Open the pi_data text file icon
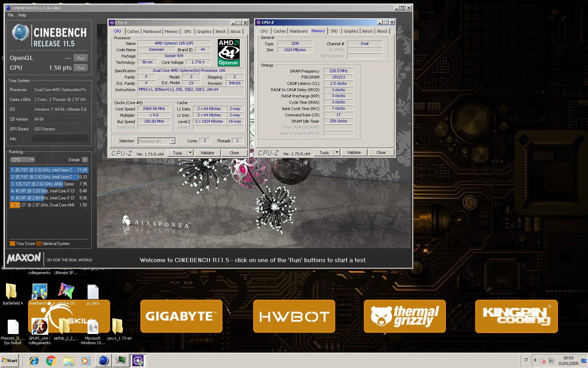The width and height of the screenshot is (588, 368). click(x=93, y=291)
